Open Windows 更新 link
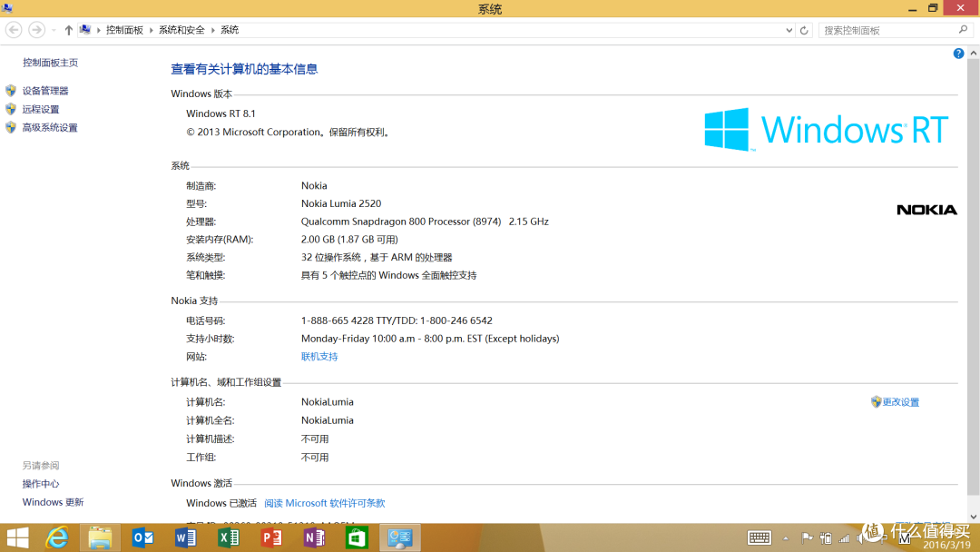The image size is (980, 552). 54,502
